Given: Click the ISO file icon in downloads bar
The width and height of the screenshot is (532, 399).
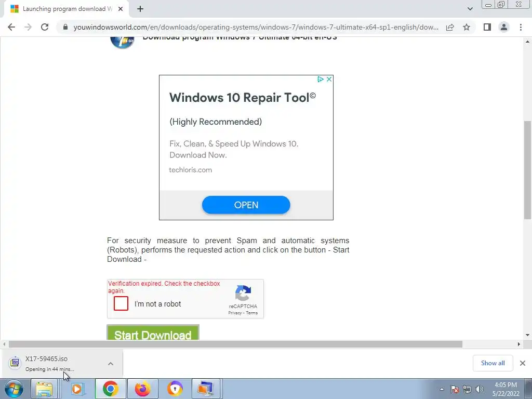Looking at the screenshot, I should 15,362.
